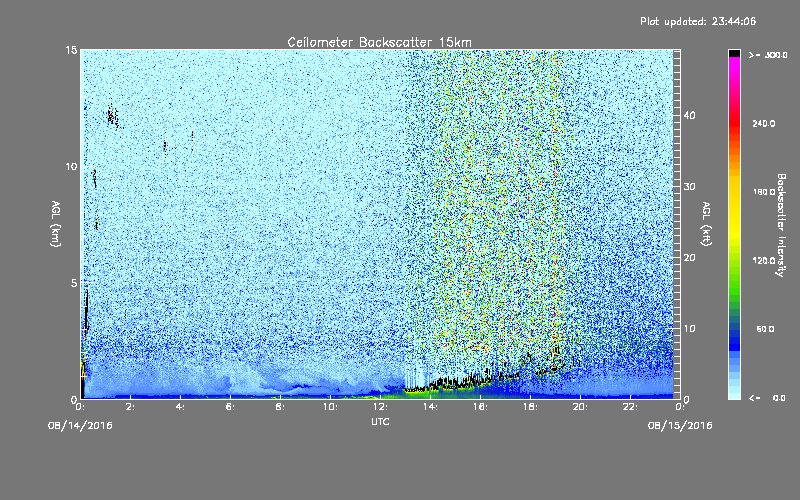Click the 10 kft right axis label
Viewport: 800px width, 500px height.
coord(689,329)
